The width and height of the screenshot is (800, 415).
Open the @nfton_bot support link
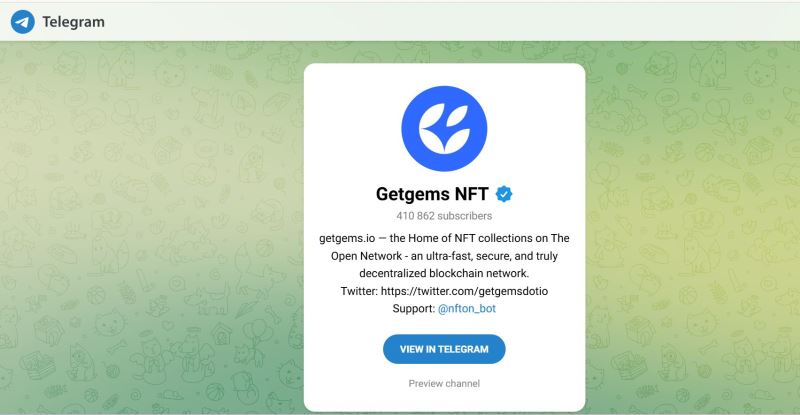click(x=467, y=309)
